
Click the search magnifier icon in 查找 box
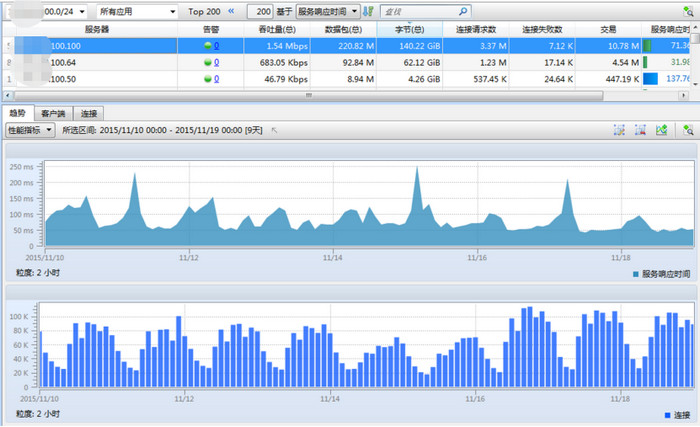(x=463, y=11)
